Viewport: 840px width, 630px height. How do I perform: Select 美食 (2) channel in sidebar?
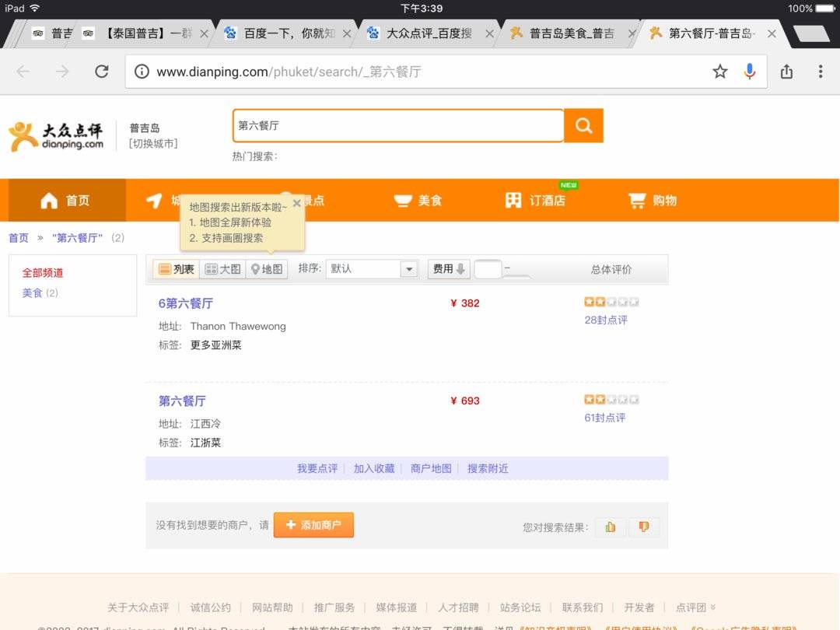point(40,292)
